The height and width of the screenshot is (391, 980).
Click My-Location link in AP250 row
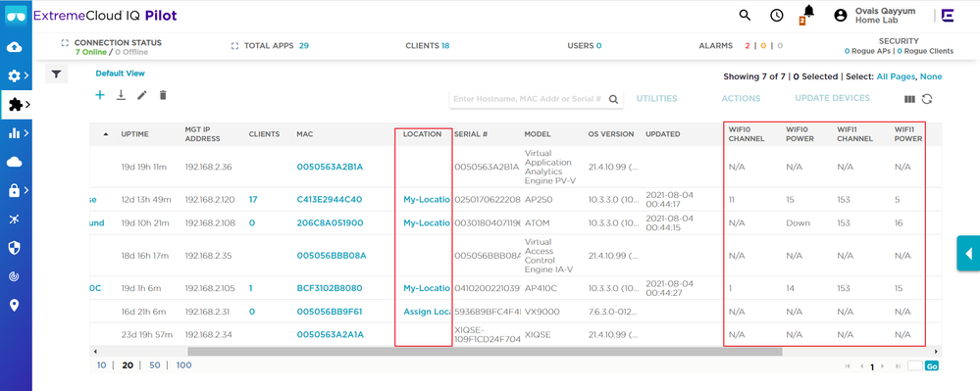[427, 199]
